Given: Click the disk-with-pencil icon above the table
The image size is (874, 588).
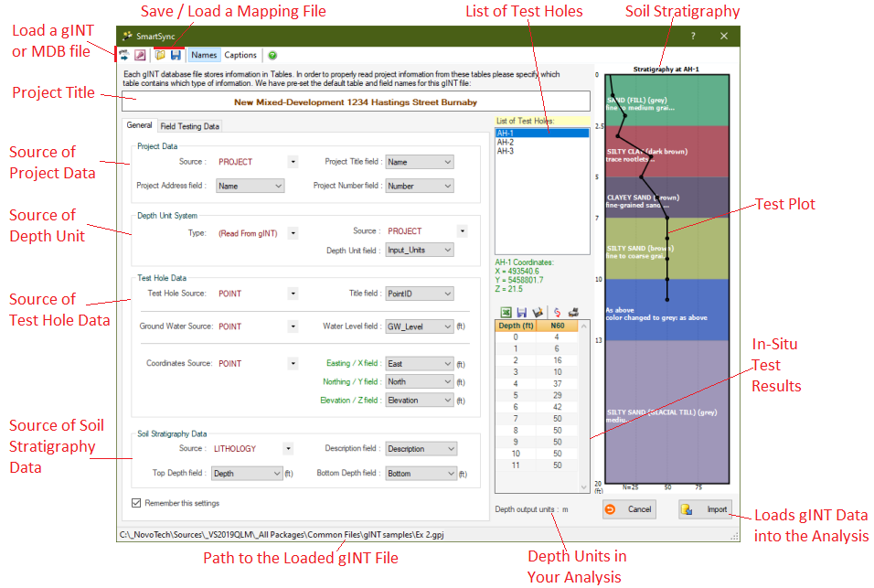Looking at the screenshot, I should (x=538, y=312).
